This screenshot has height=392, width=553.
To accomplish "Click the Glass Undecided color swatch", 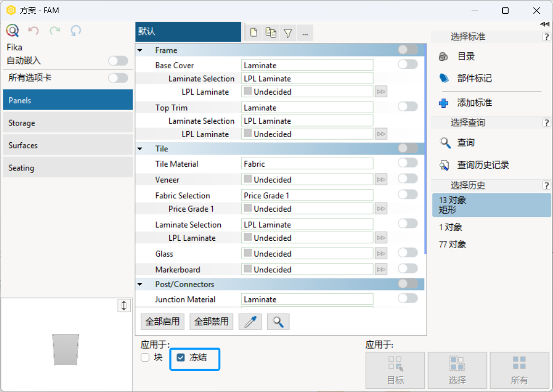I will click(x=248, y=253).
